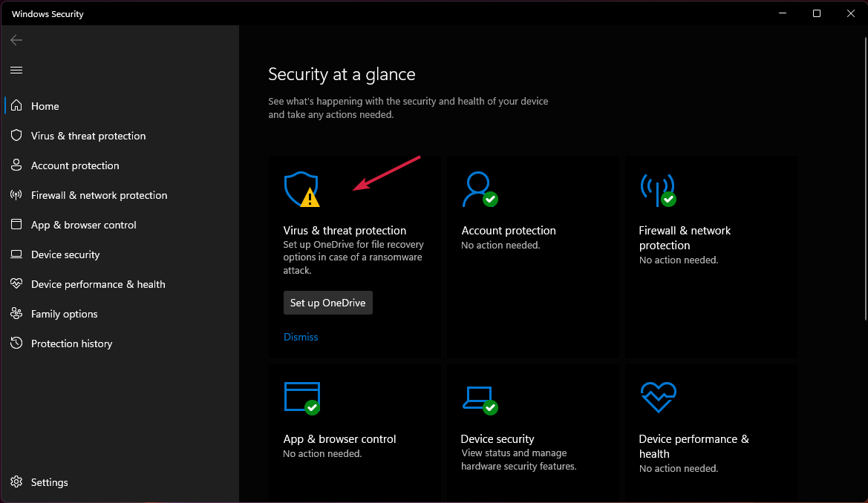
Task: Click the Firewall & network protection signal icon
Action: [x=658, y=190]
